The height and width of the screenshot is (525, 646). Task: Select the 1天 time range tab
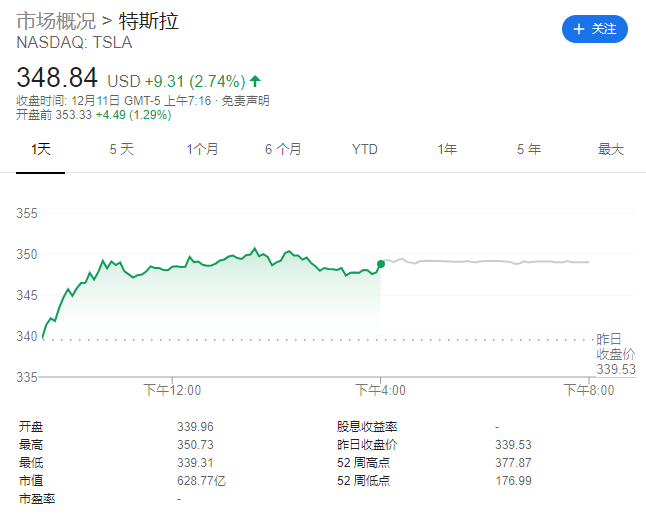tap(41, 149)
